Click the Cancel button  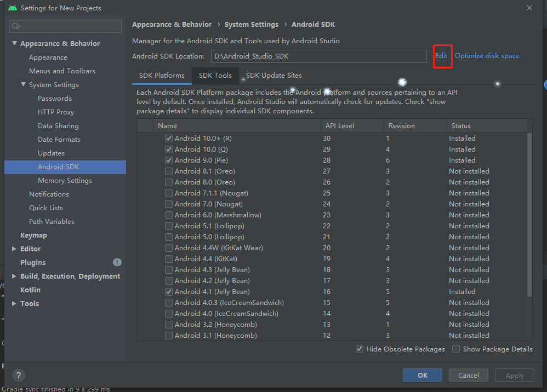469,375
